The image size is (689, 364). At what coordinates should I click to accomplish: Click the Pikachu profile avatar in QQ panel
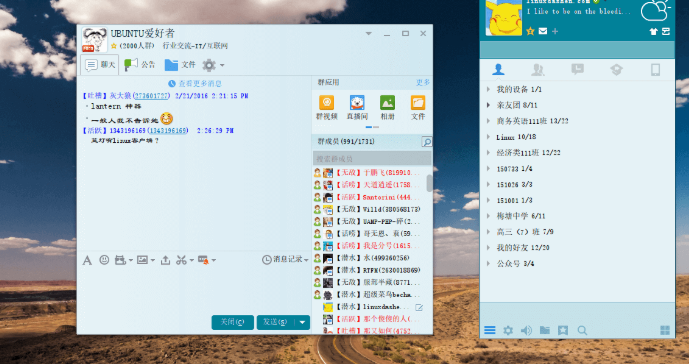[504, 18]
